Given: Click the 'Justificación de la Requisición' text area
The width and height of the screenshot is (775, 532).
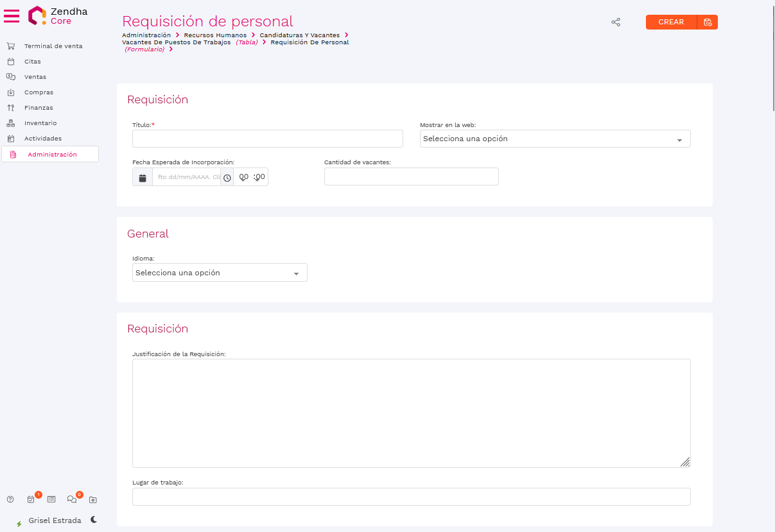Looking at the screenshot, I should tap(411, 413).
